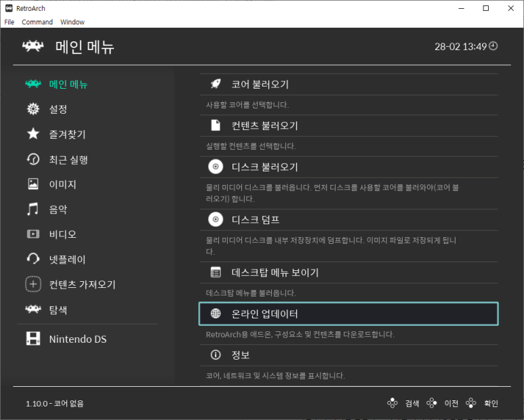Click the info icon for 정보
The image size is (524, 420).
[216, 354]
